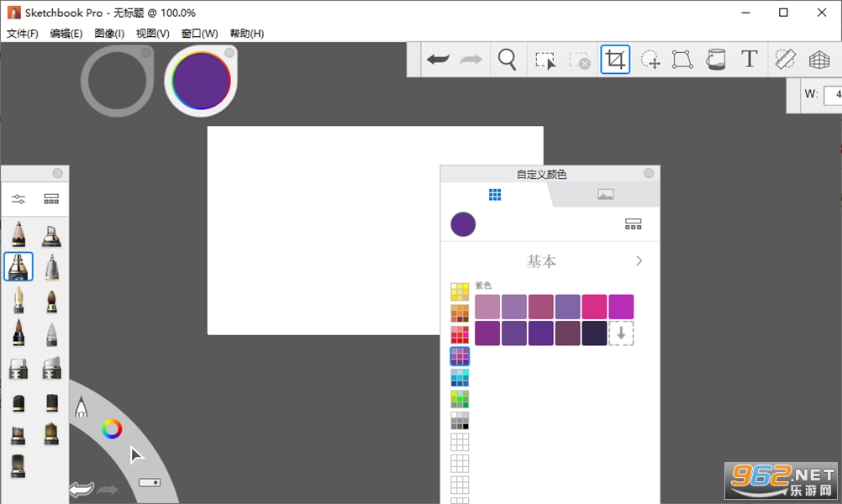Select the blue color group
The width and height of the screenshot is (842, 504).
tap(460, 378)
